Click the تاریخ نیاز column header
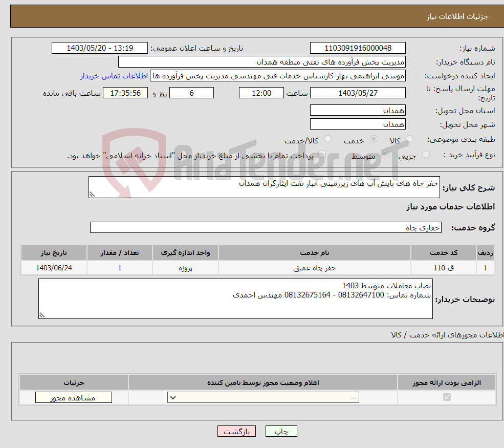This screenshot has height=448, width=504. pos(54,253)
